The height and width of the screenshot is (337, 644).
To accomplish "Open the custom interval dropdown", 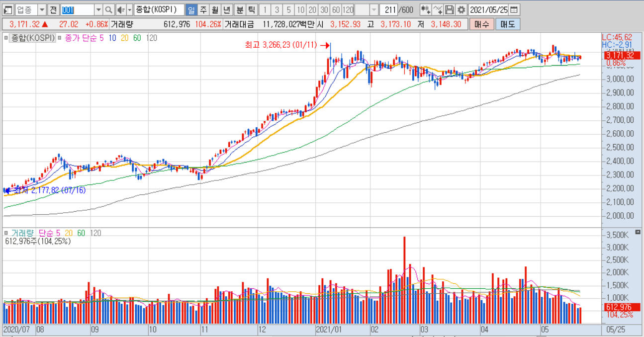I will point(373,9).
